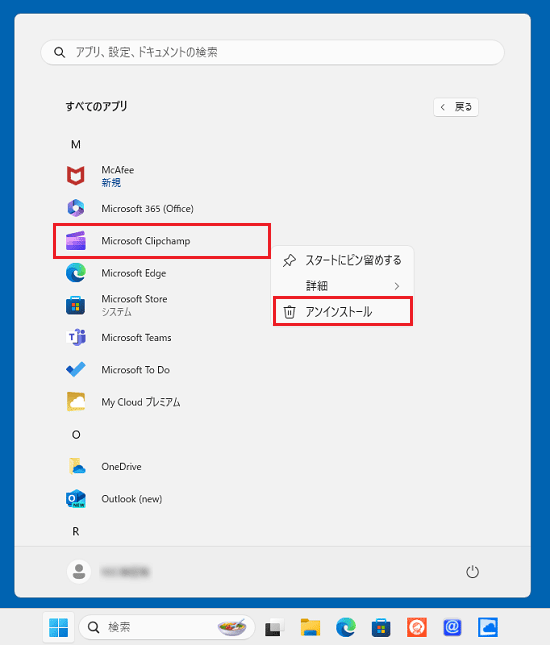Click the power button icon

point(472,571)
